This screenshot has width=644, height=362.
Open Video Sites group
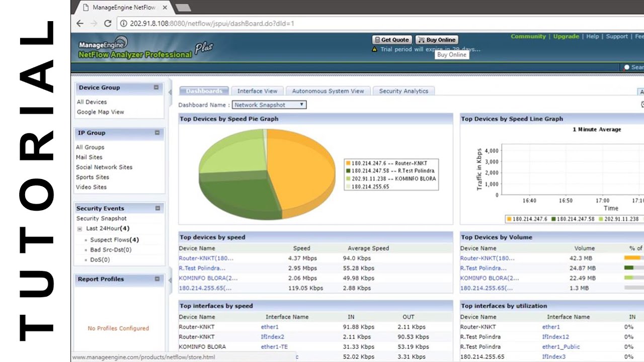(91, 187)
